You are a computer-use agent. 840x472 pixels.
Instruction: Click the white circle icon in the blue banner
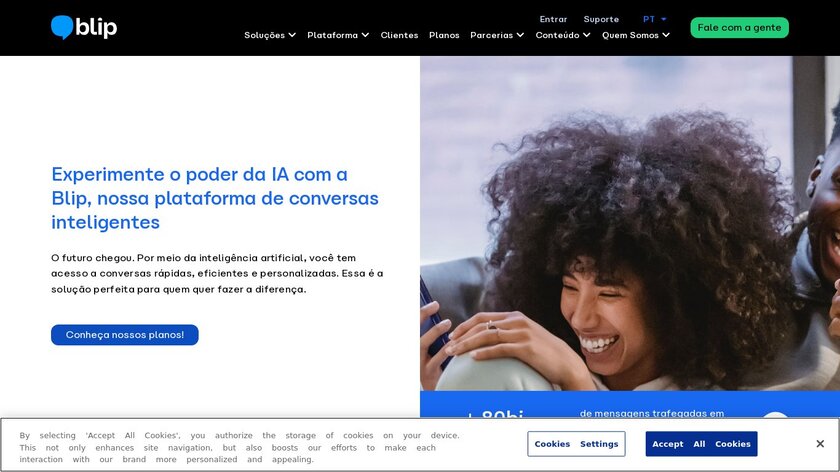(775, 415)
